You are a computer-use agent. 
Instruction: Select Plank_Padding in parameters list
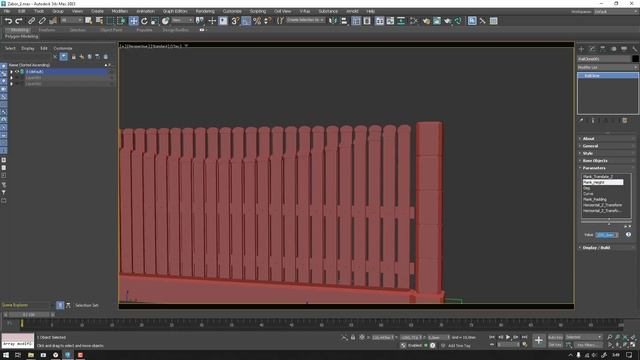pyautogui.click(x=595, y=200)
